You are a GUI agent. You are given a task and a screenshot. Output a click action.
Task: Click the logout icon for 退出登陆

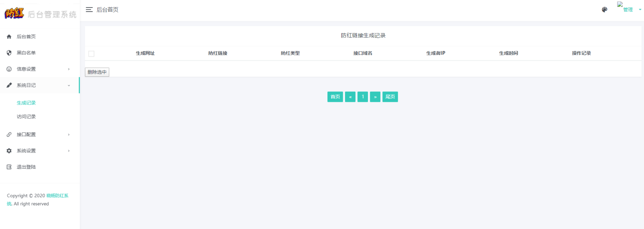(9, 167)
